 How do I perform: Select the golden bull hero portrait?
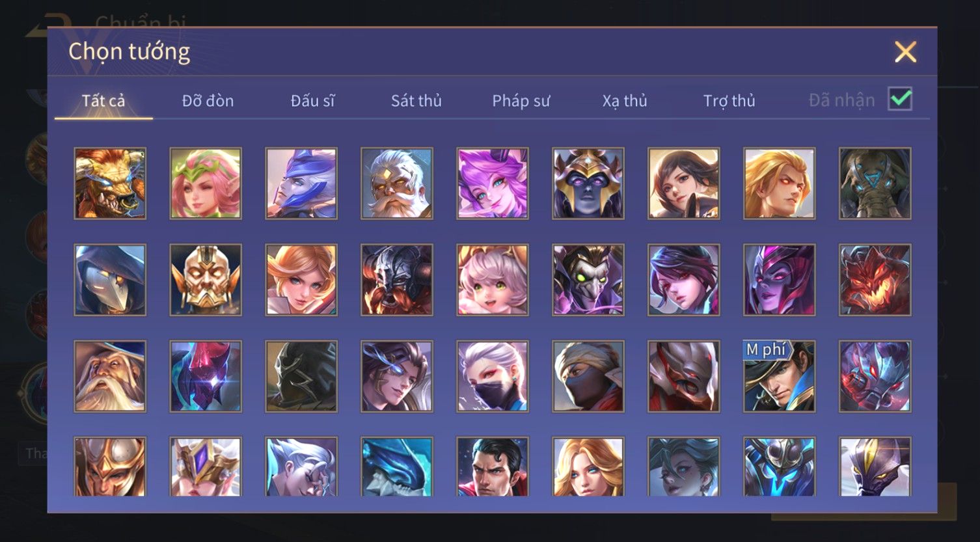110,183
